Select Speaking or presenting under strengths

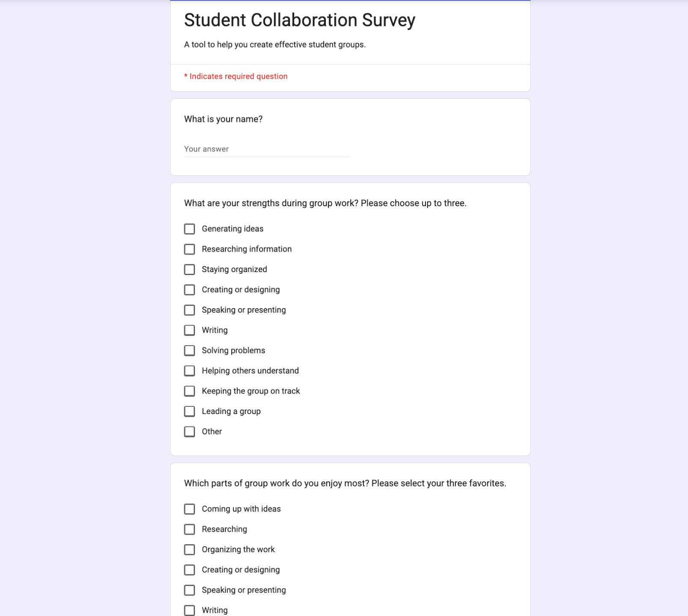[189, 310]
